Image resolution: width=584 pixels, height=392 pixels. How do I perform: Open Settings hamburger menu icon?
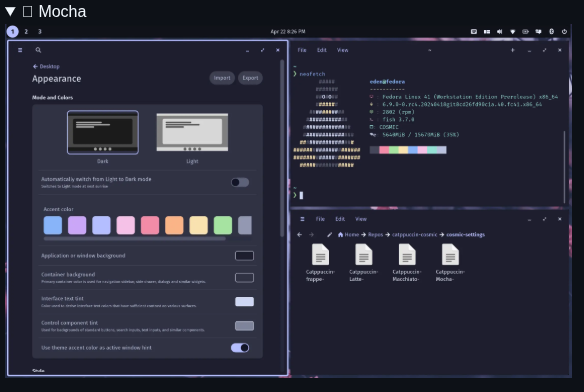coord(20,50)
